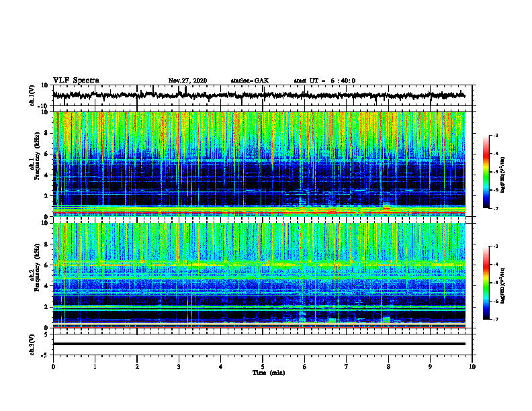This screenshot has width=532, height=411.
Task: Click time axis tick label '10'
Action: point(472,367)
